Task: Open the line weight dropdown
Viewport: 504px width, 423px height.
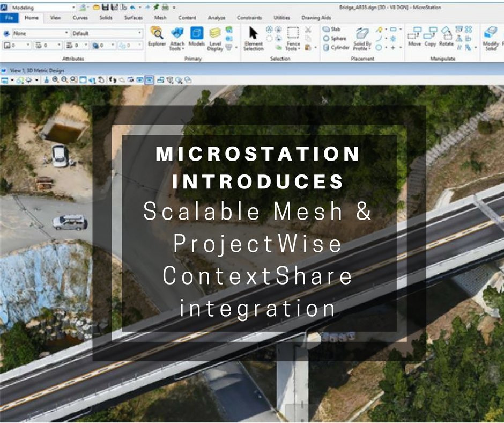Action: [77, 46]
